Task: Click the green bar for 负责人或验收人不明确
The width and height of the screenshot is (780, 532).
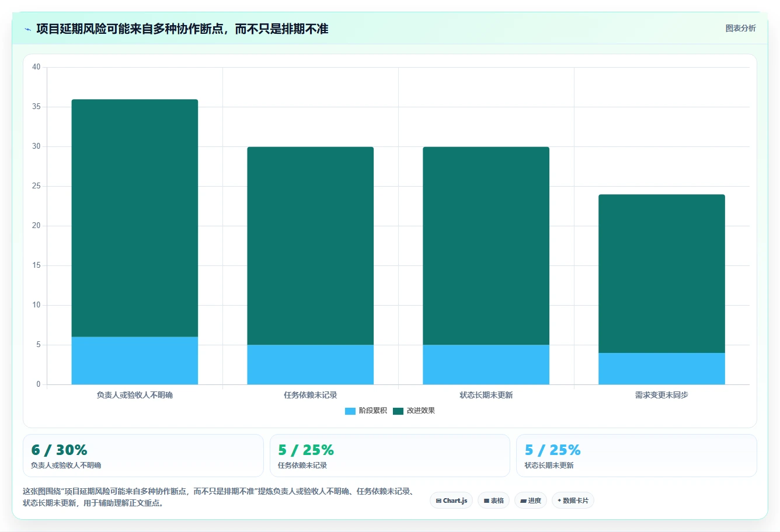Action: point(135,218)
